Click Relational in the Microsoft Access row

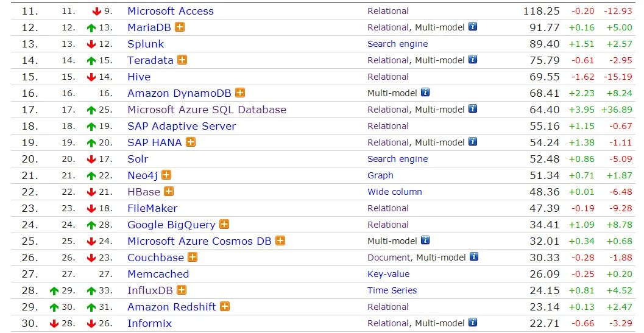(x=388, y=11)
